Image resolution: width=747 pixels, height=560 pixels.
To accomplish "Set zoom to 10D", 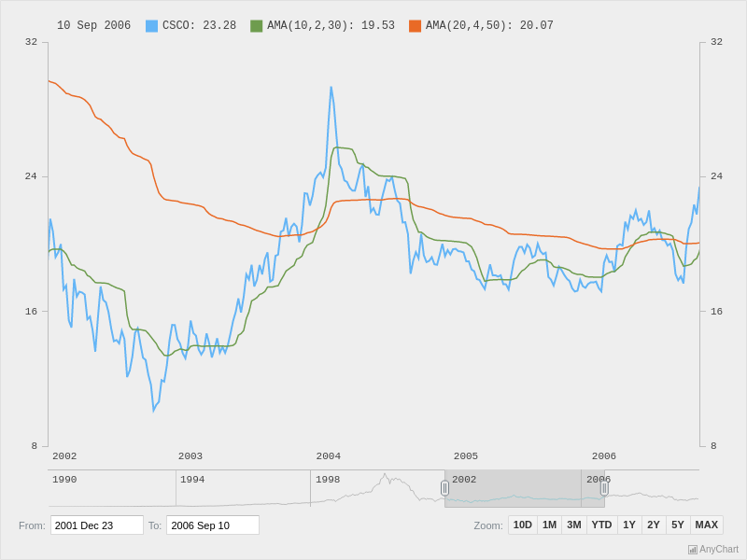I will [x=523, y=525].
